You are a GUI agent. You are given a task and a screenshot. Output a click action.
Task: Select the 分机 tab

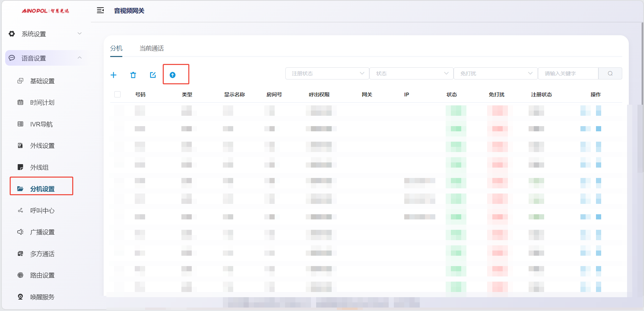tap(116, 48)
